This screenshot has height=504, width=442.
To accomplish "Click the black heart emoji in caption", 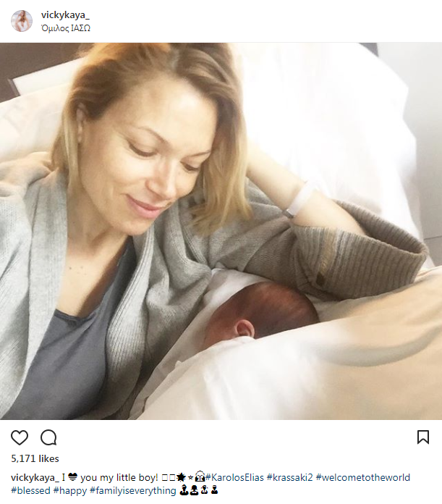I will pyautogui.click(x=73, y=478).
